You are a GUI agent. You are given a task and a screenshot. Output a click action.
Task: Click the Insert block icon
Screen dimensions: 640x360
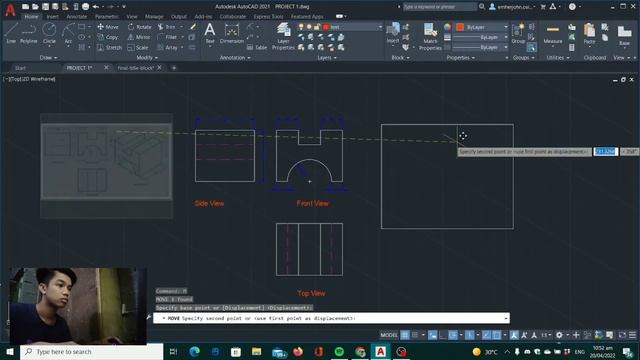(393, 33)
